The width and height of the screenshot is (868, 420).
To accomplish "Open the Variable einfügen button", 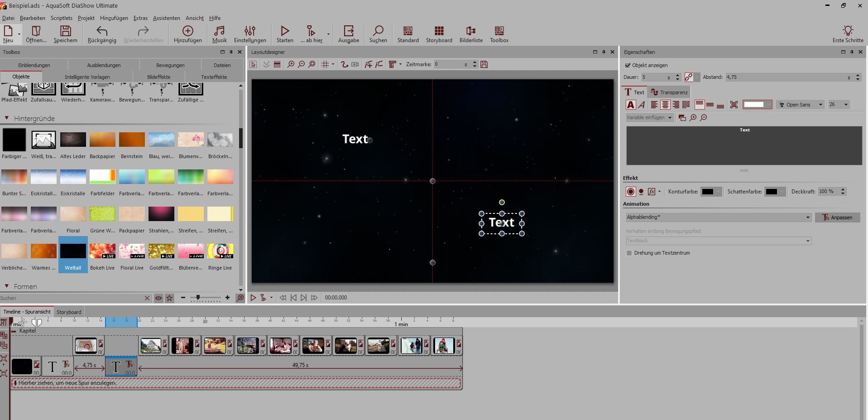I will (x=649, y=117).
